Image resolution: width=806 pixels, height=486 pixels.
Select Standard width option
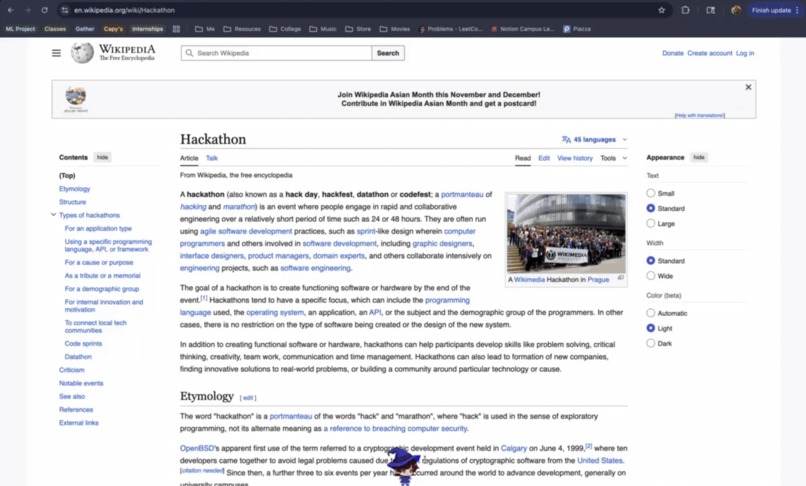[x=650, y=261]
